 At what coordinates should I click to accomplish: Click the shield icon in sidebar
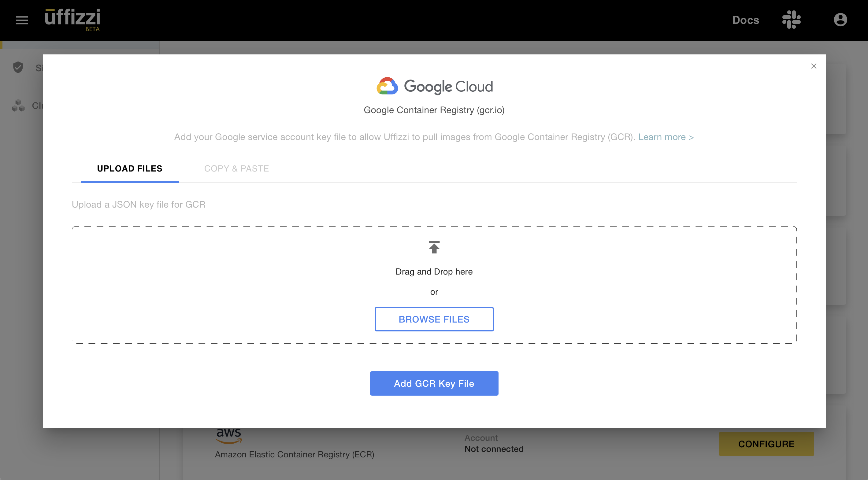pyautogui.click(x=18, y=67)
